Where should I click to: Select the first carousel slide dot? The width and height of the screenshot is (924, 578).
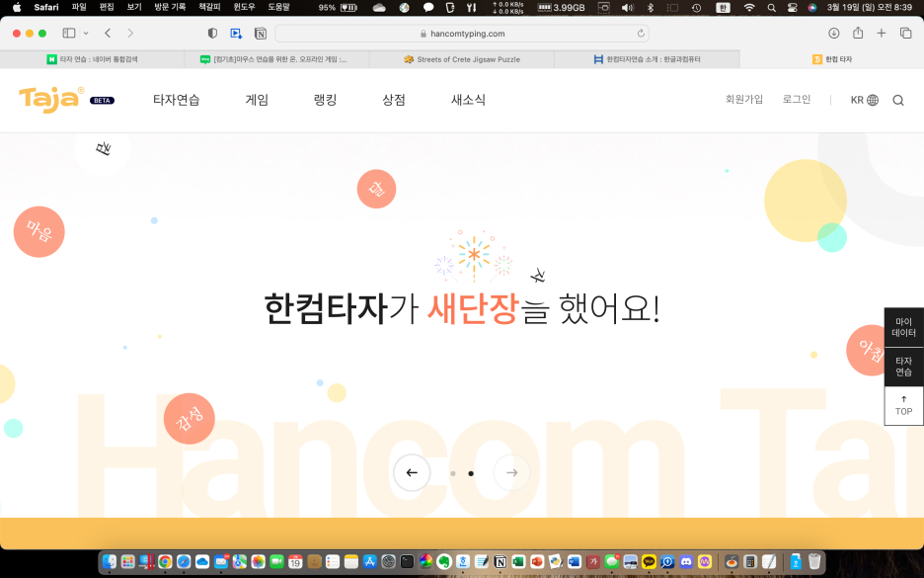tap(452, 473)
